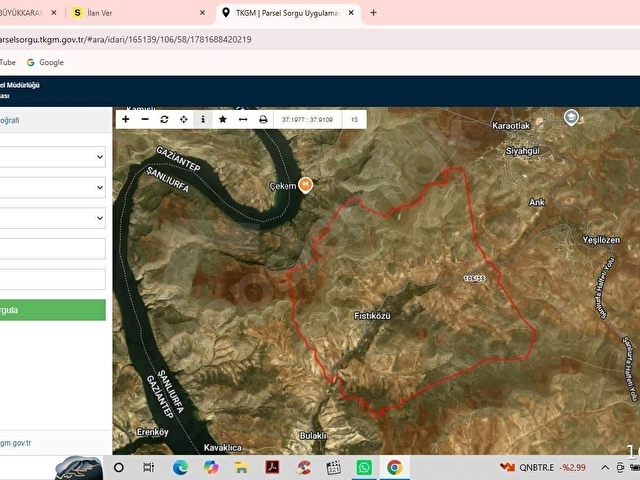Click the coordinates 37.1977 : 37.9109 readout
Screen dimensions: 640x480
307,120
